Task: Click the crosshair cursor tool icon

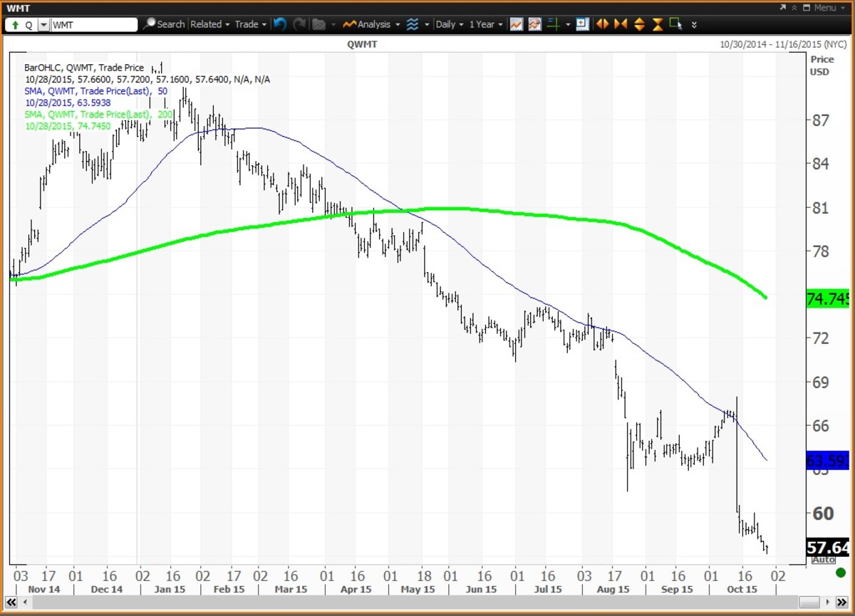Action: click(551, 24)
